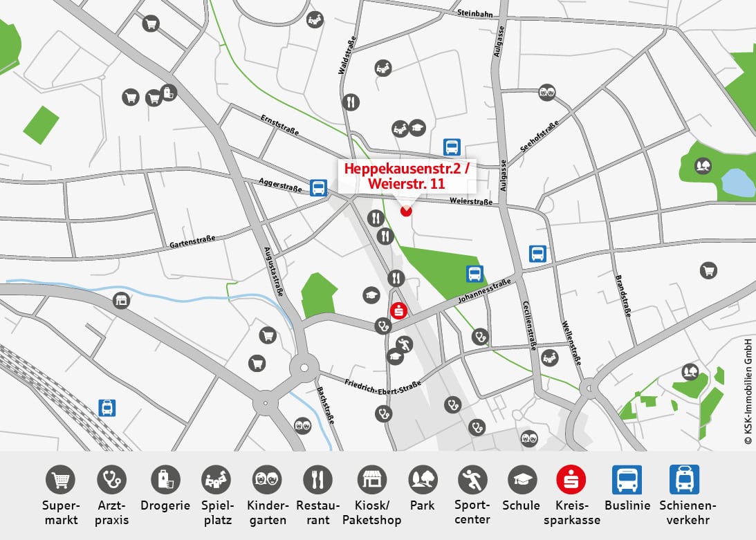Select the Restaurant fork-and-knife legend icon

click(x=317, y=480)
